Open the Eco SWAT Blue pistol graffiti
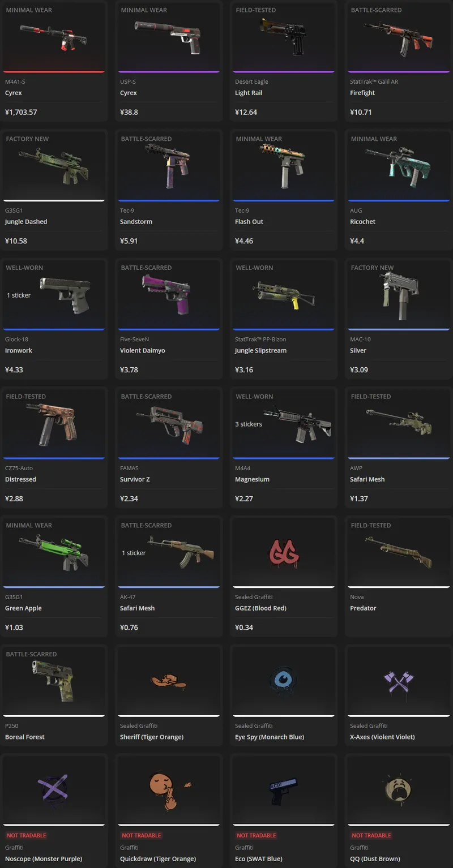 point(282,791)
